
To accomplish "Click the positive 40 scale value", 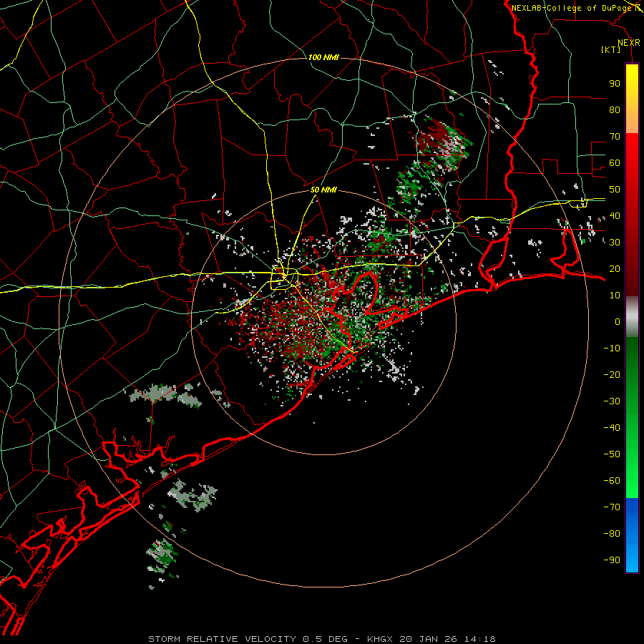I will pos(615,215).
